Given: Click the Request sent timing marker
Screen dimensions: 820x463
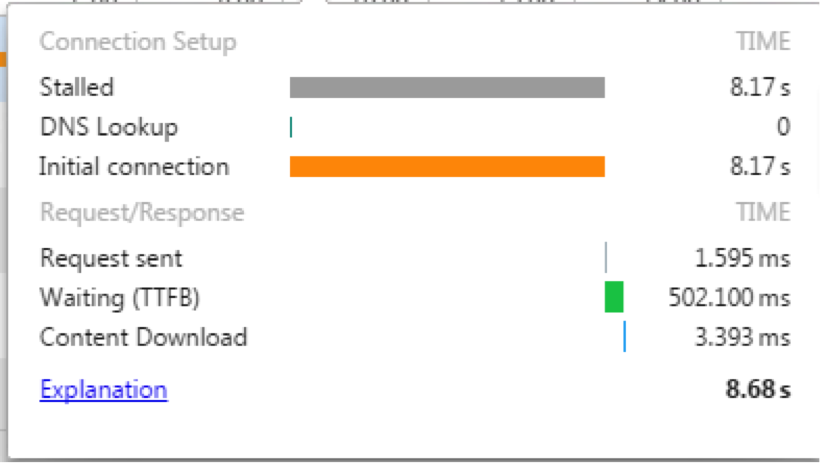Looking at the screenshot, I should coord(606,257).
